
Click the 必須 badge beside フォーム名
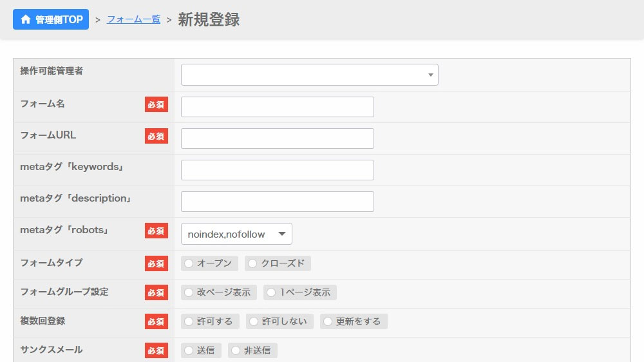click(x=156, y=104)
